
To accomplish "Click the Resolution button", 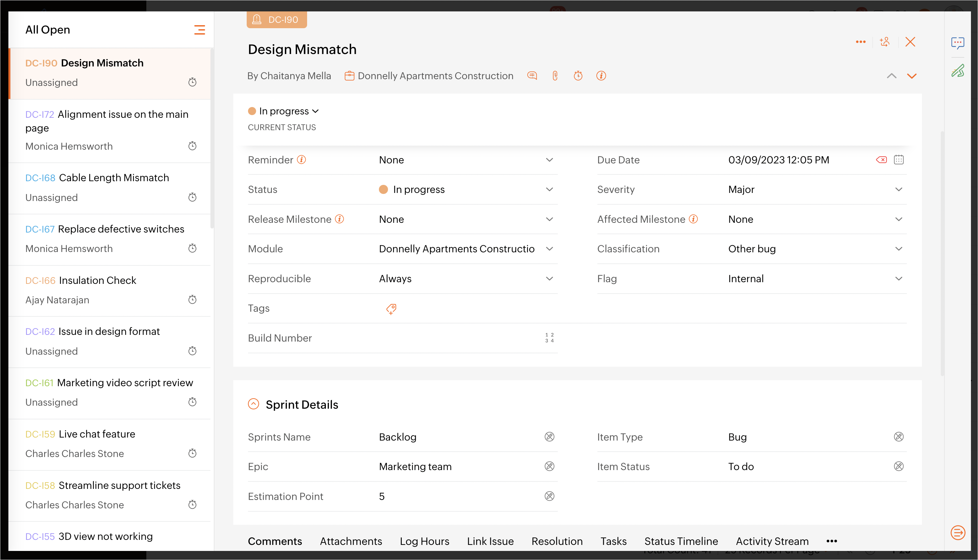I will (557, 541).
